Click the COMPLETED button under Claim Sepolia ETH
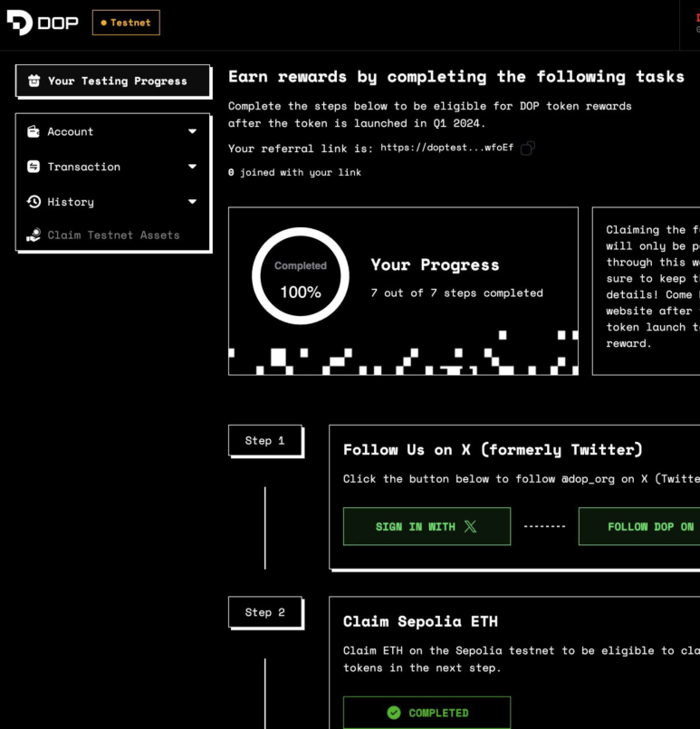Image resolution: width=700 pixels, height=729 pixels. (427, 713)
